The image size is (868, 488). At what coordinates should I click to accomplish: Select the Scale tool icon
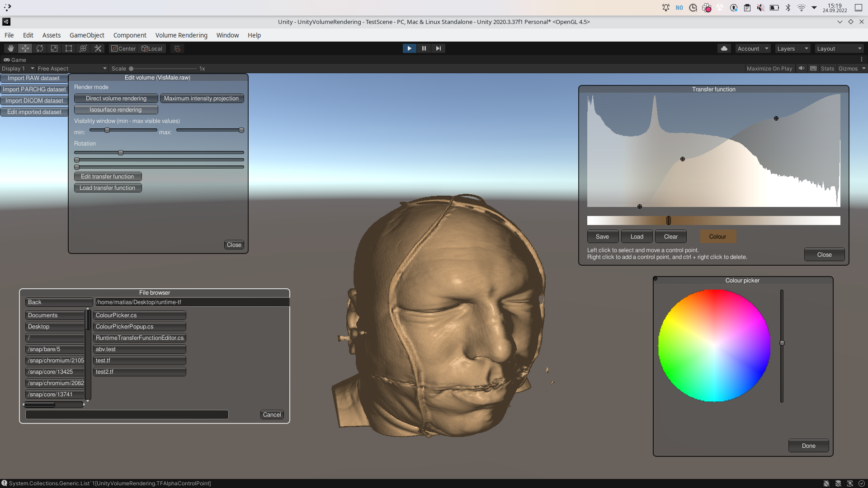click(x=54, y=48)
